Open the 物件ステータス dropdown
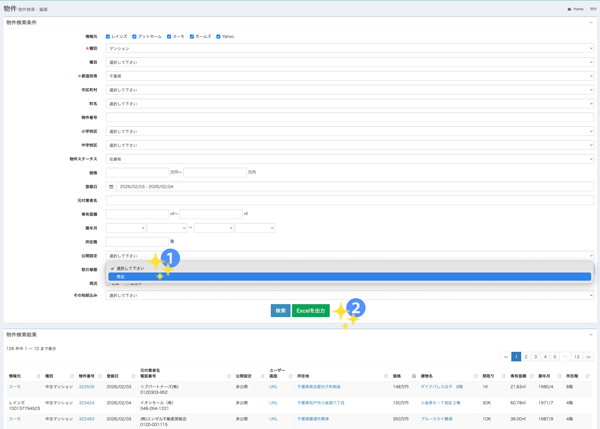 point(350,159)
